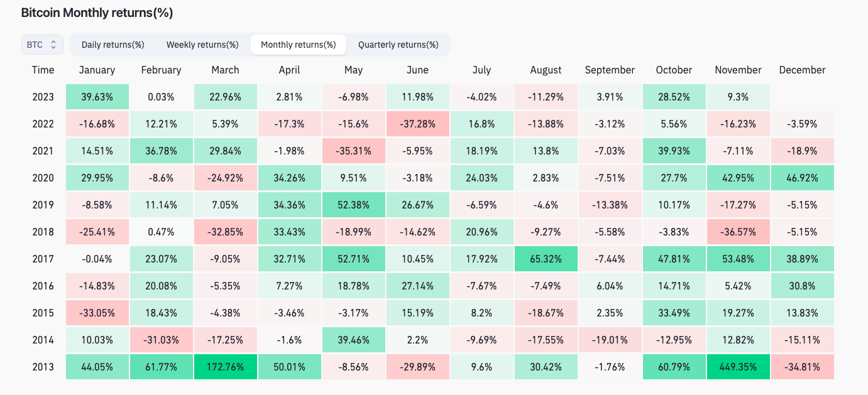This screenshot has height=395, width=868.
Task: Click the January column header
Action: pos(97,70)
